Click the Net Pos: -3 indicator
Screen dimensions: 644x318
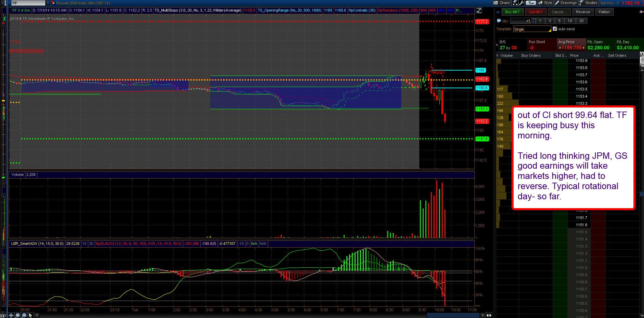pos(610,3)
